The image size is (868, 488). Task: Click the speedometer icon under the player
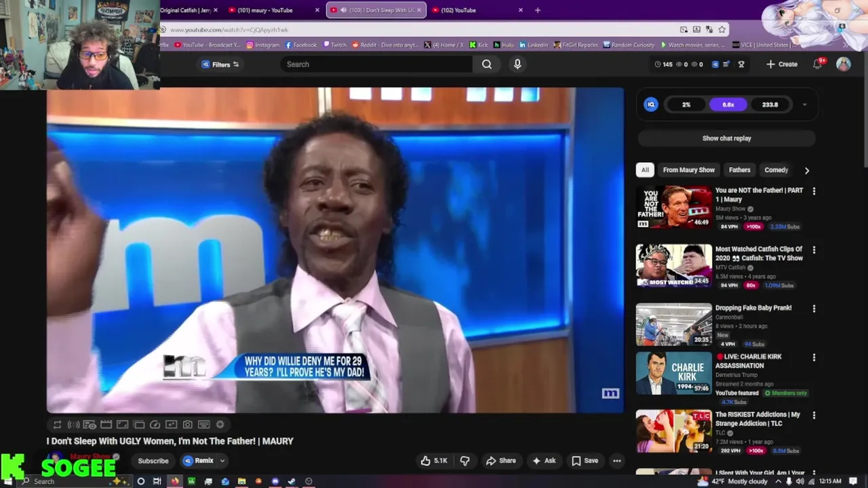coord(155,425)
